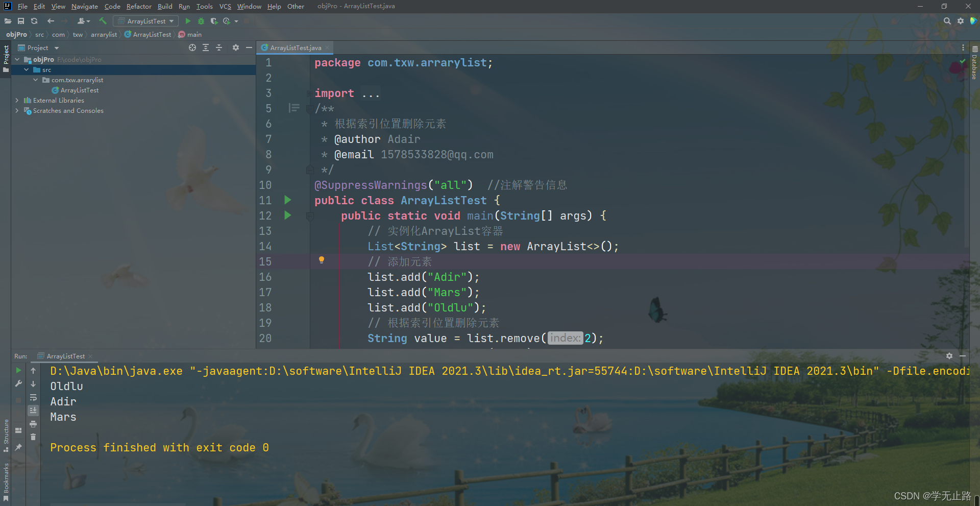Click the Select Opened File crosshair icon
The image size is (980, 506).
point(192,47)
